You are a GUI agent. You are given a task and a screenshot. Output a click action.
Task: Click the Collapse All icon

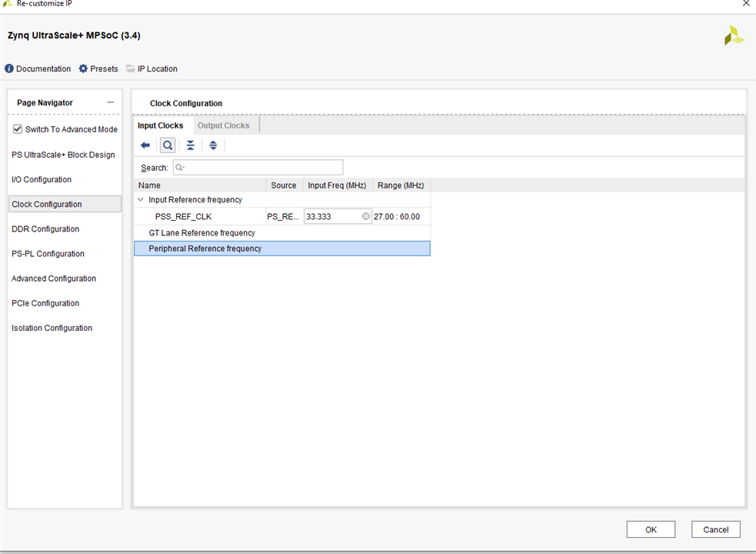tap(190, 145)
